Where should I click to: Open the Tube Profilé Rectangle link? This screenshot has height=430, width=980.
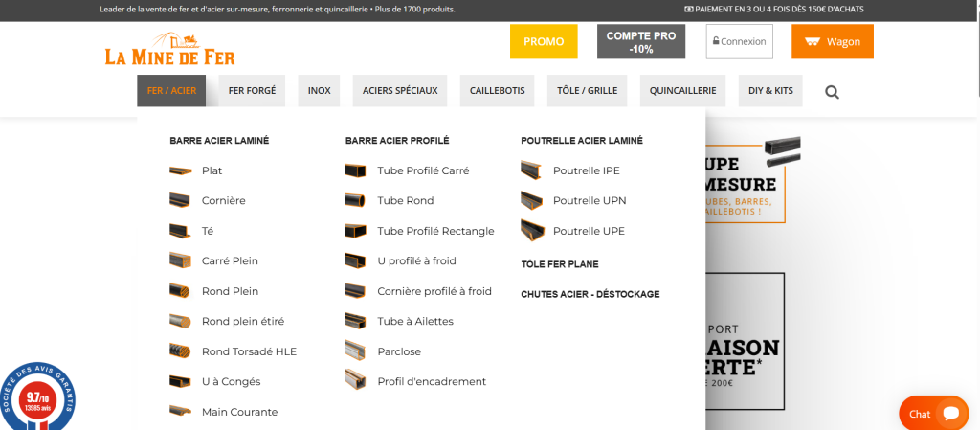click(x=435, y=231)
